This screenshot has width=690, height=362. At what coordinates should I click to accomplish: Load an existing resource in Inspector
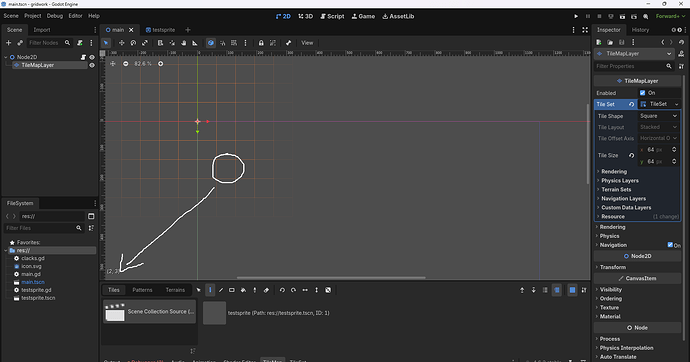610,42
